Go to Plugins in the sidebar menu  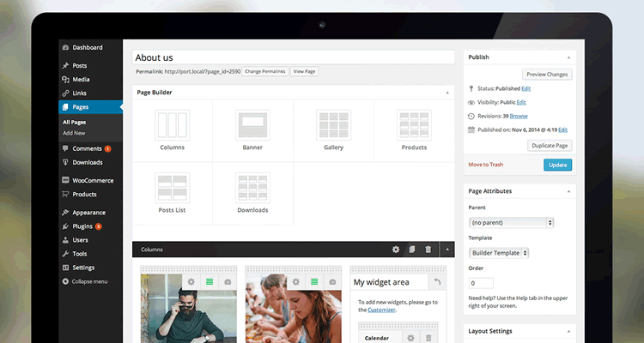(82, 226)
